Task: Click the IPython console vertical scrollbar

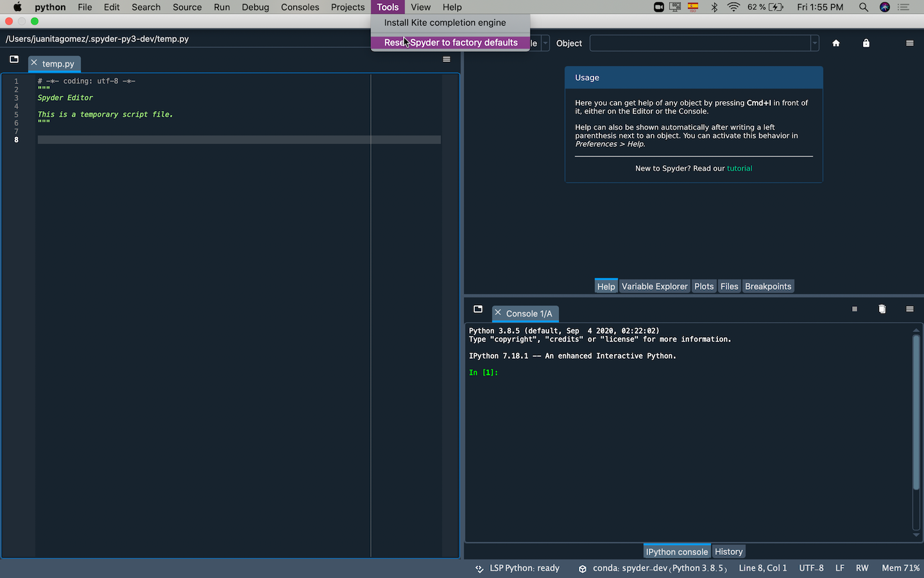Action: (x=916, y=411)
